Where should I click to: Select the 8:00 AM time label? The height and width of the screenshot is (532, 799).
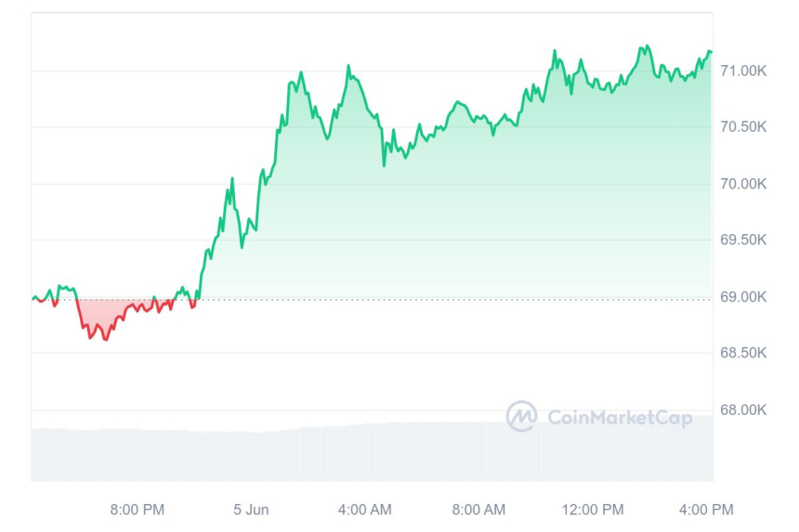[478, 509]
